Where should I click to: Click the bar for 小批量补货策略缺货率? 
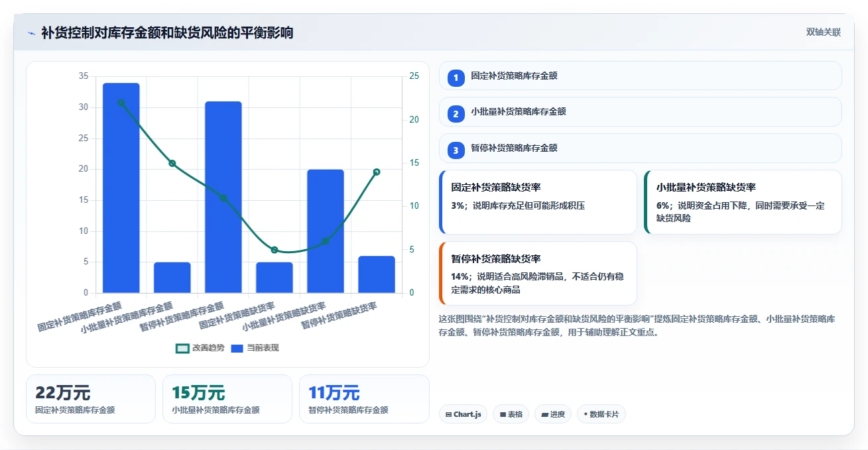[x=326, y=231]
